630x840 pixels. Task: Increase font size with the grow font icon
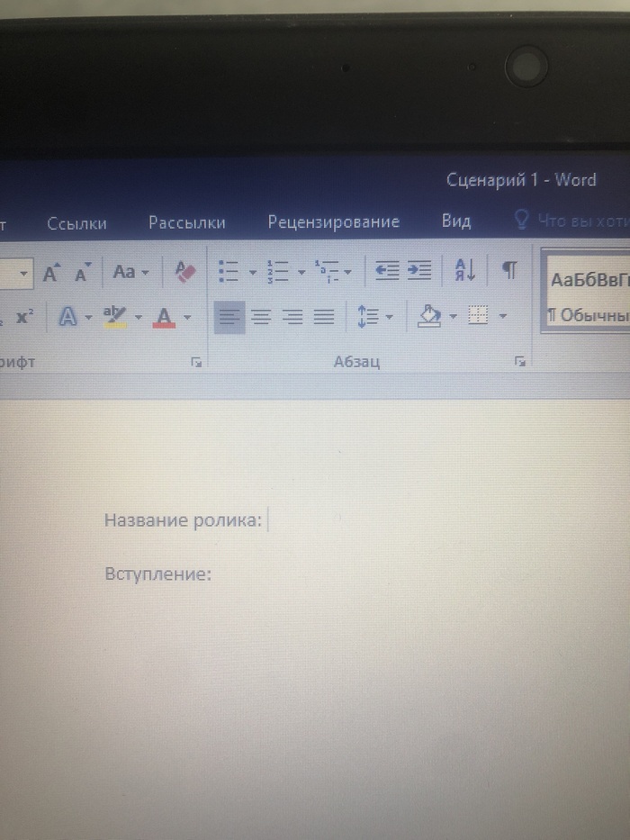(x=51, y=273)
